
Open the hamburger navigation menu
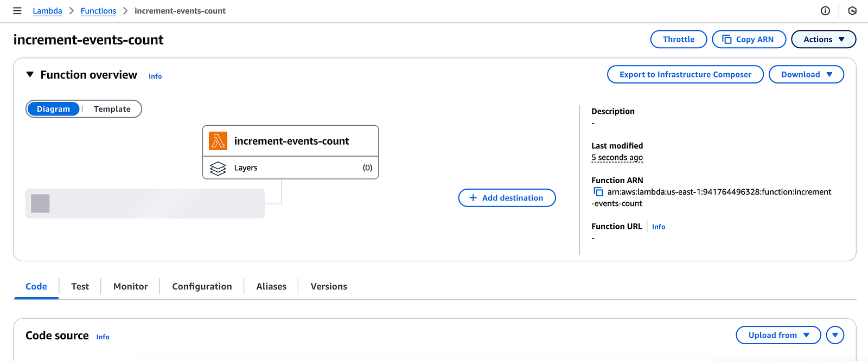pos(17,11)
